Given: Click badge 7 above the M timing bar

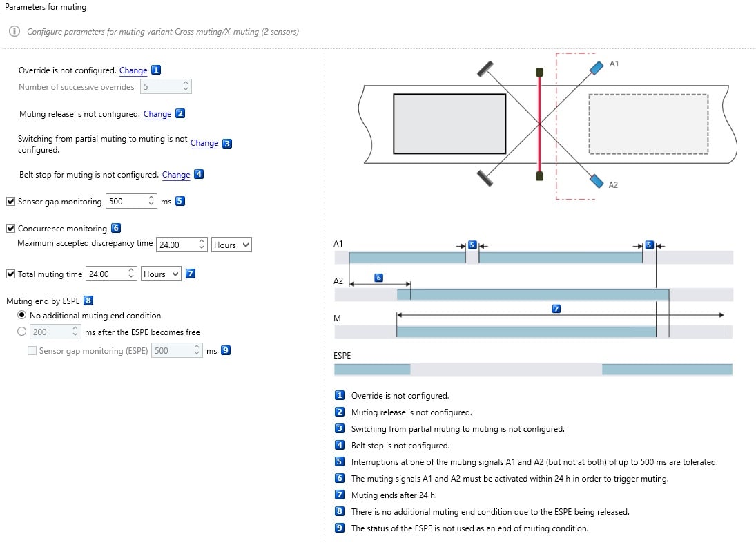Looking at the screenshot, I should (x=556, y=309).
